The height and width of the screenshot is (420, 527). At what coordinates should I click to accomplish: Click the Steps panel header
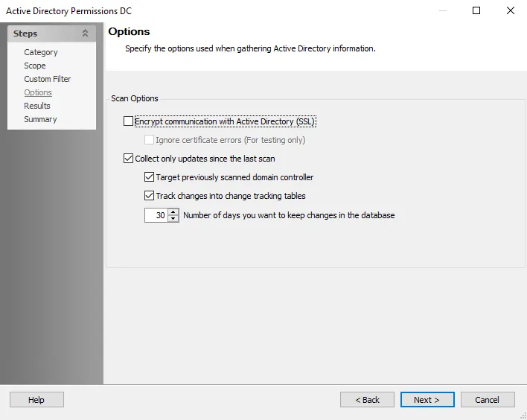point(51,34)
